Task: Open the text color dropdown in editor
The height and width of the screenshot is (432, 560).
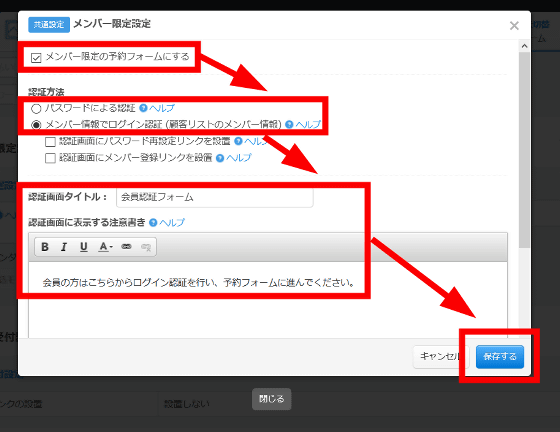Action: pyautogui.click(x=105, y=247)
